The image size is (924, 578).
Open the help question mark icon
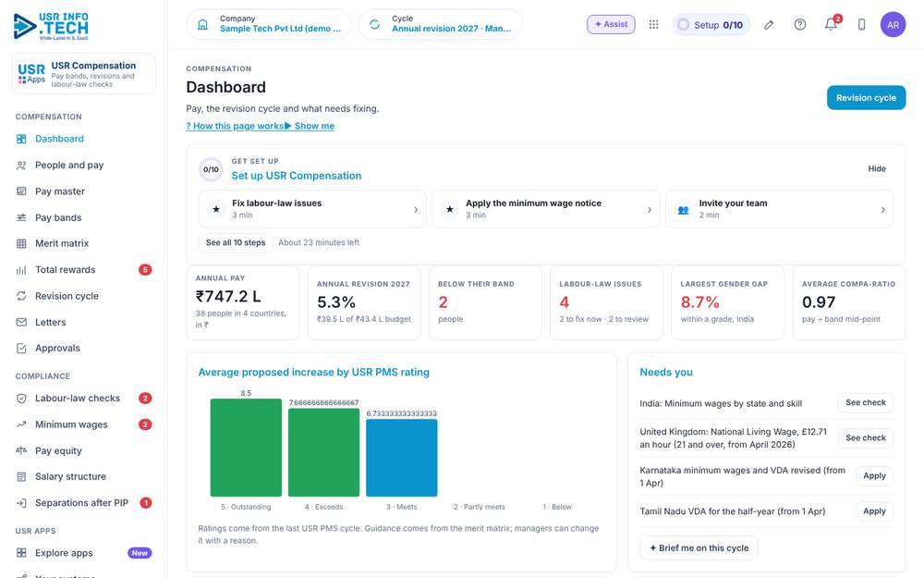[x=799, y=24]
